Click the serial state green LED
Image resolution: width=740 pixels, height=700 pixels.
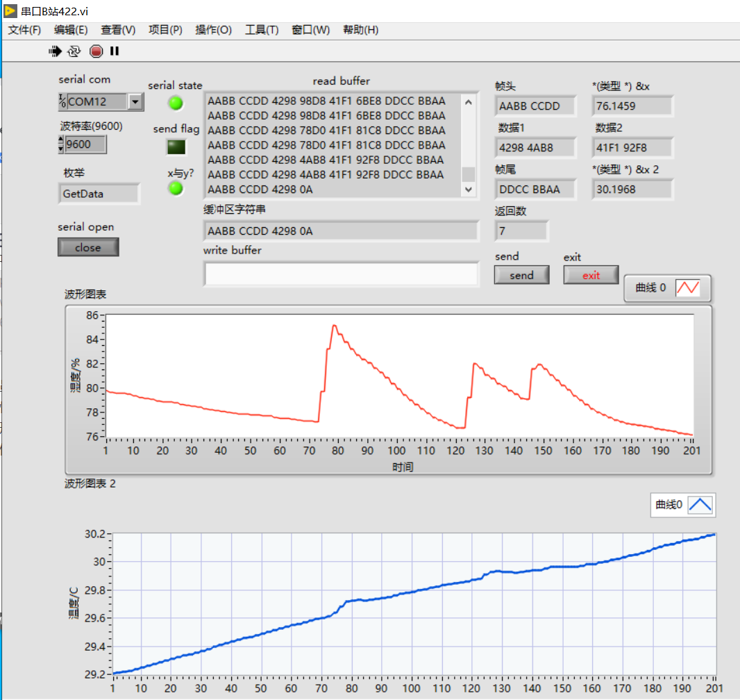(x=176, y=103)
